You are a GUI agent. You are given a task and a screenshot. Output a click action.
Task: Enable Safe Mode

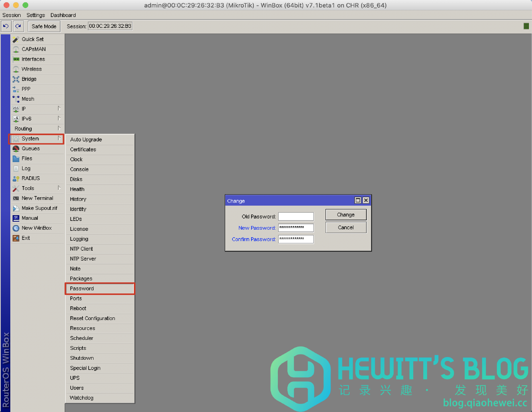tap(44, 26)
